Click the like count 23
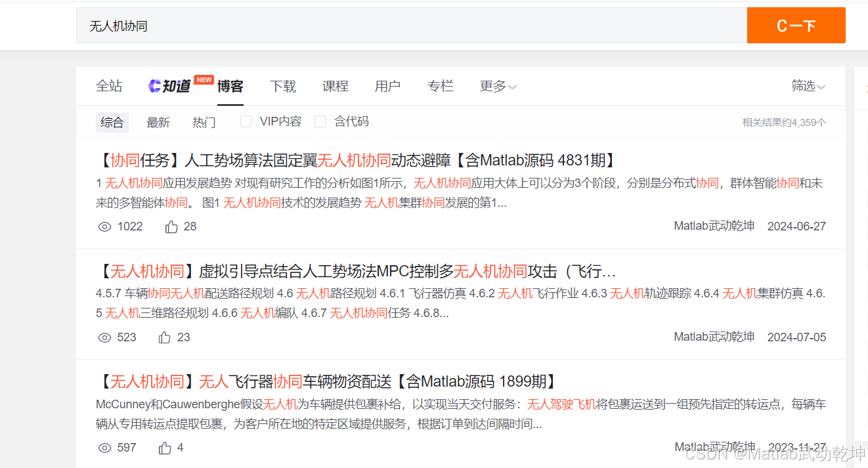868x468 pixels. click(184, 337)
